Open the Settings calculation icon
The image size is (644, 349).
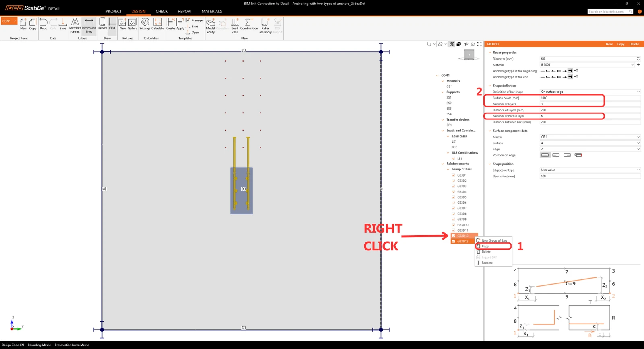145,24
